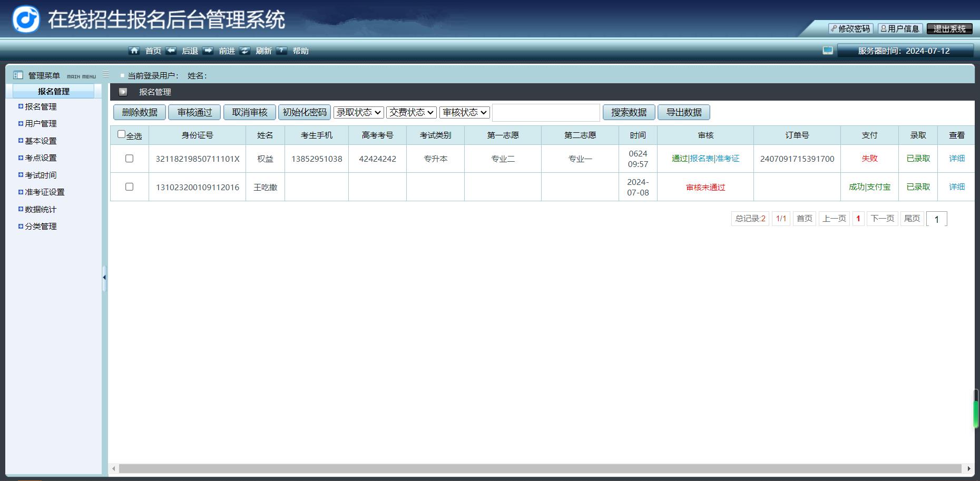This screenshot has width=980, height=481.
Task: Open the 录取状态 dropdown
Action: [358, 112]
